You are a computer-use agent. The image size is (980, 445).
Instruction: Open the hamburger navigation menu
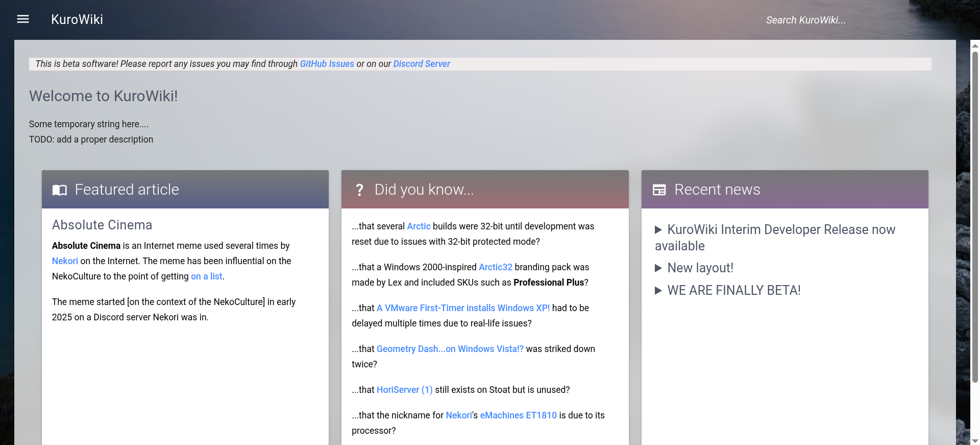pyautogui.click(x=23, y=19)
